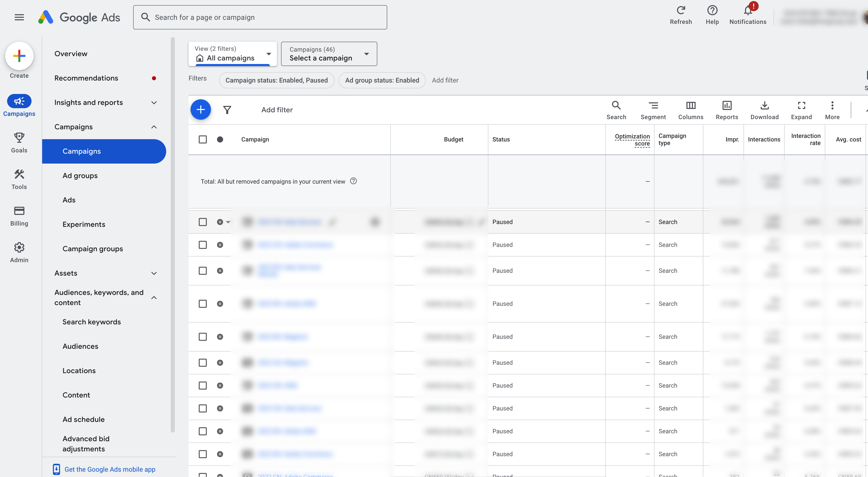Toggle the select-all campaigns checkbox

point(203,139)
